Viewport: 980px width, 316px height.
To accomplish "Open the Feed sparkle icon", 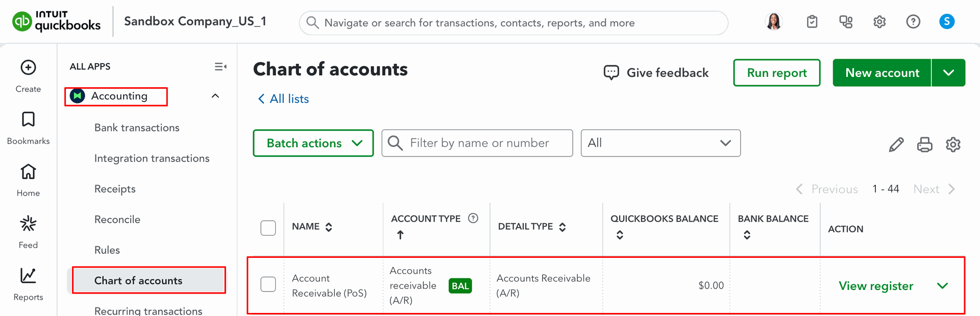I will point(28,224).
